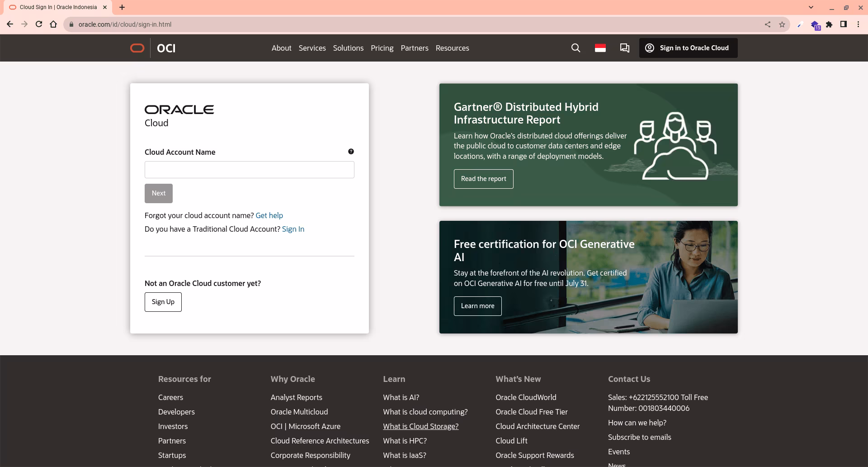Click How can we help? link
This screenshot has width=868, height=467.
pyautogui.click(x=637, y=423)
